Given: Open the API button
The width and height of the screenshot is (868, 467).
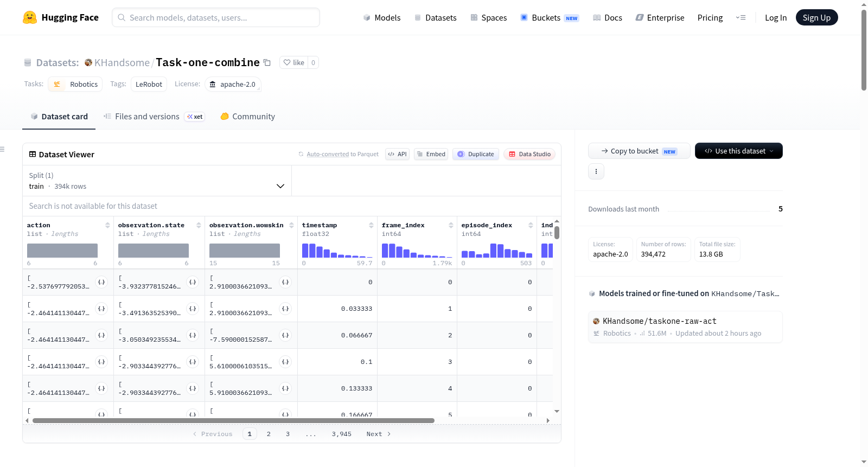Looking at the screenshot, I should point(397,154).
